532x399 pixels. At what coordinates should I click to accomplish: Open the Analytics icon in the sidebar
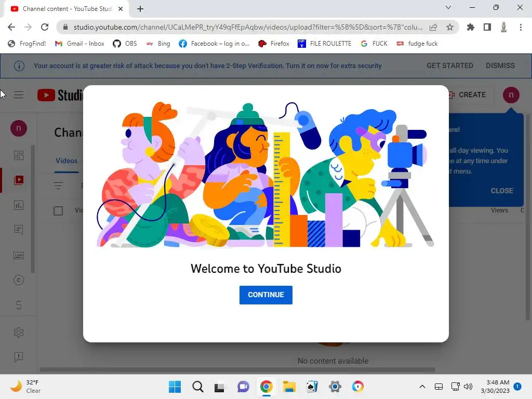[19, 205]
